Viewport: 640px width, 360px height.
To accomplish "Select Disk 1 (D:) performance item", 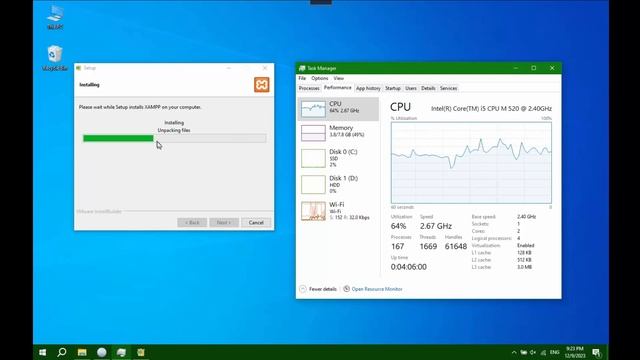I will pyautogui.click(x=338, y=184).
